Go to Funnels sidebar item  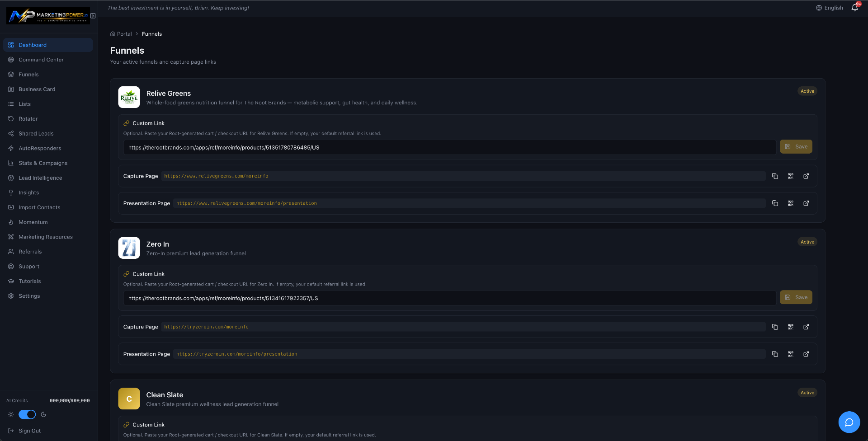(x=48, y=75)
